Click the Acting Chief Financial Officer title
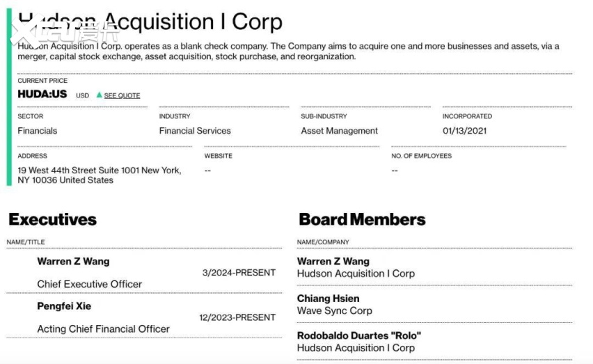 click(x=103, y=329)
